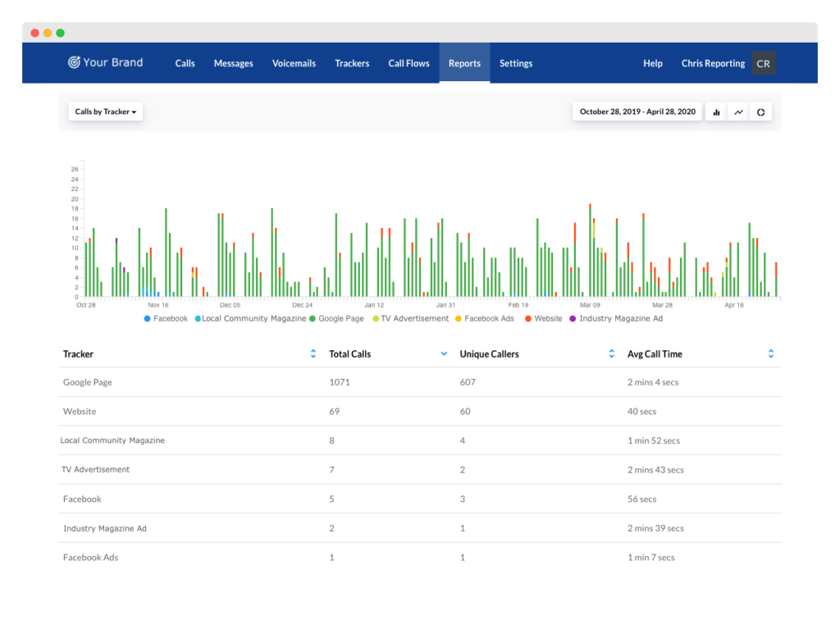Image resolution: width=840 pixels, height=643 pixels.
Task: Refresh the report data
Action: (760, 112)
